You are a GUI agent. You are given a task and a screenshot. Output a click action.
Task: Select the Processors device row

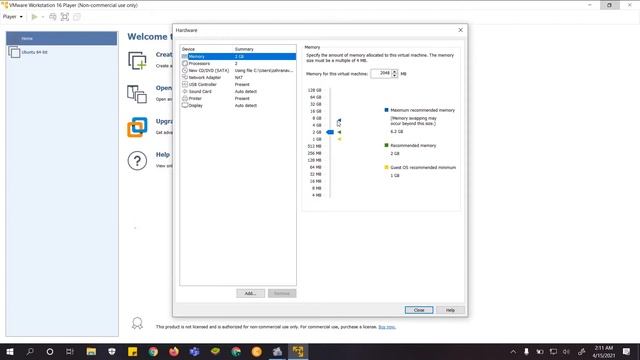[x=238, y=63]
